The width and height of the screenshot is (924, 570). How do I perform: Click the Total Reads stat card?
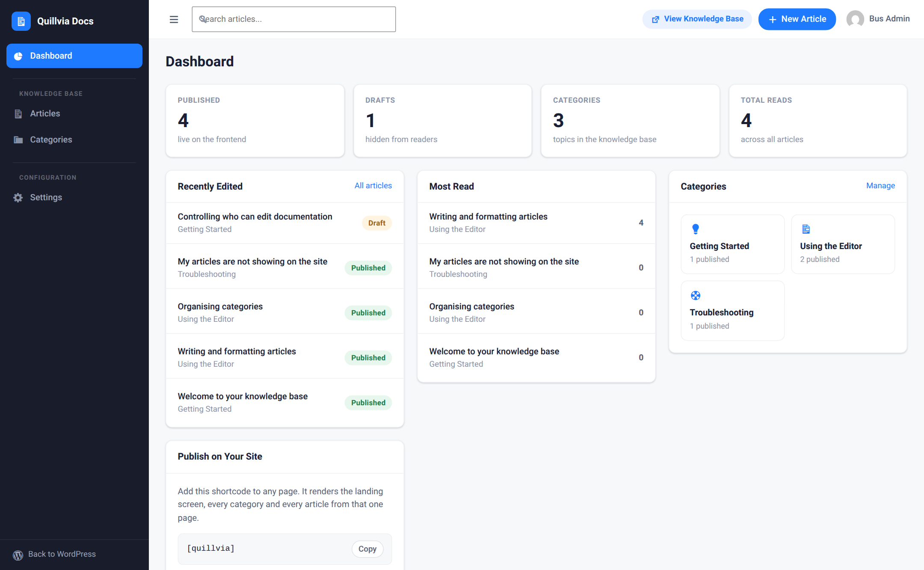[x=818, y=121]
